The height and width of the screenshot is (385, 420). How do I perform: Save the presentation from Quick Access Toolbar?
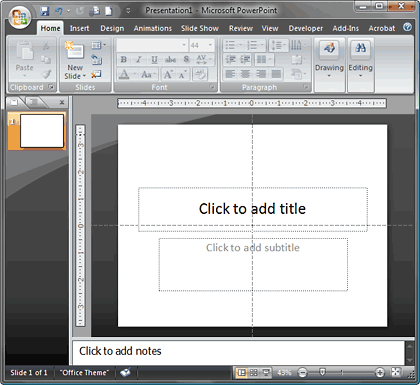[45, 11]
